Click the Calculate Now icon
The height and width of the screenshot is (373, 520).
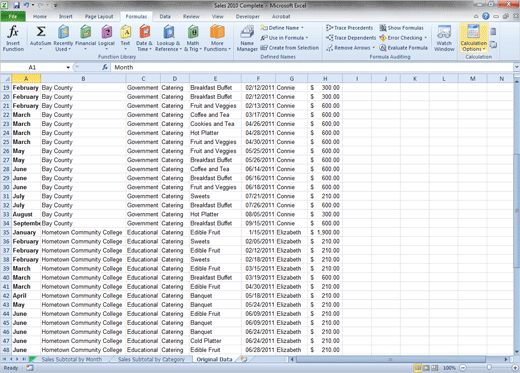pos(493,32)
